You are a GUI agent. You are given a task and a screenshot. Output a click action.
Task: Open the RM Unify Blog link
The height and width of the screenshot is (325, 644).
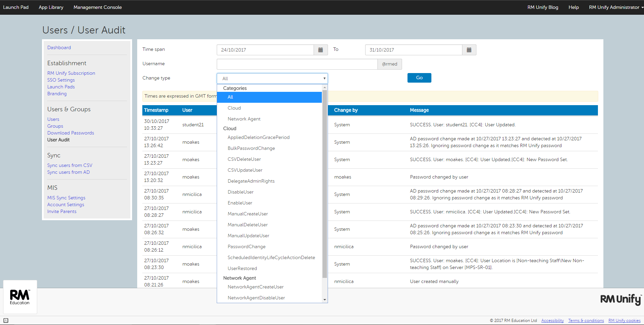click(x=543, y=7)
